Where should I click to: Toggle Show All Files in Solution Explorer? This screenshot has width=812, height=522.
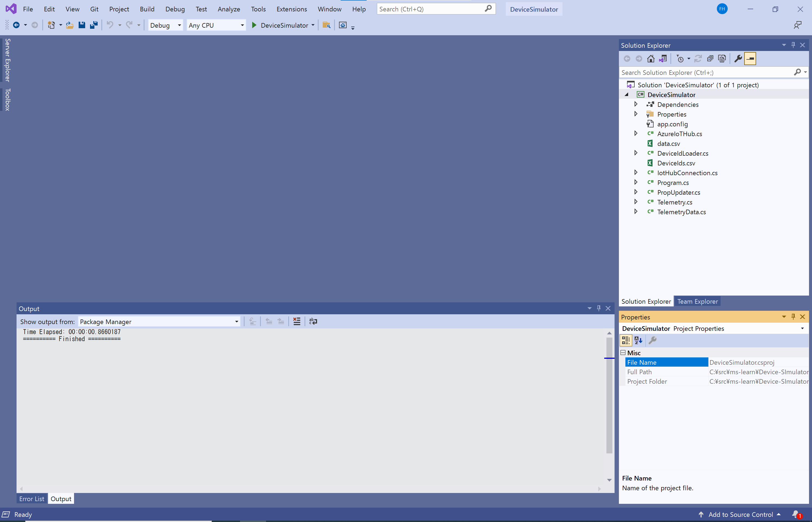tap(722, 59)
